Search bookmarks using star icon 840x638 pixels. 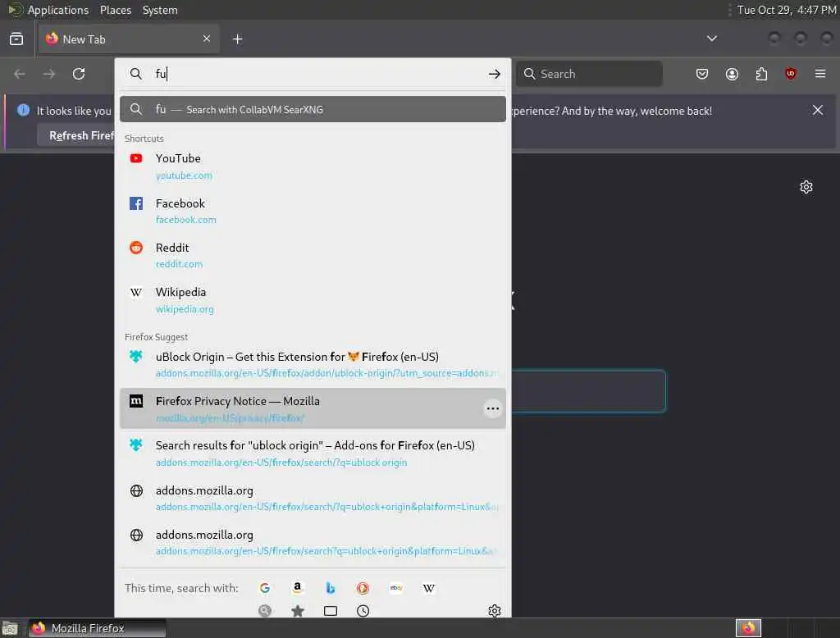(x=297, y=611)
